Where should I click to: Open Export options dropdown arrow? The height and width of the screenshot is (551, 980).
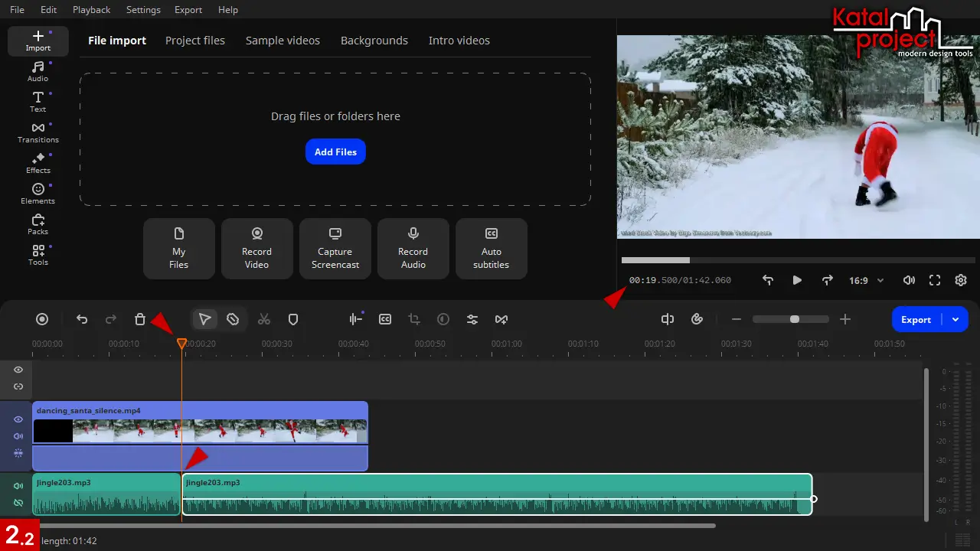[x=955, y=320]
